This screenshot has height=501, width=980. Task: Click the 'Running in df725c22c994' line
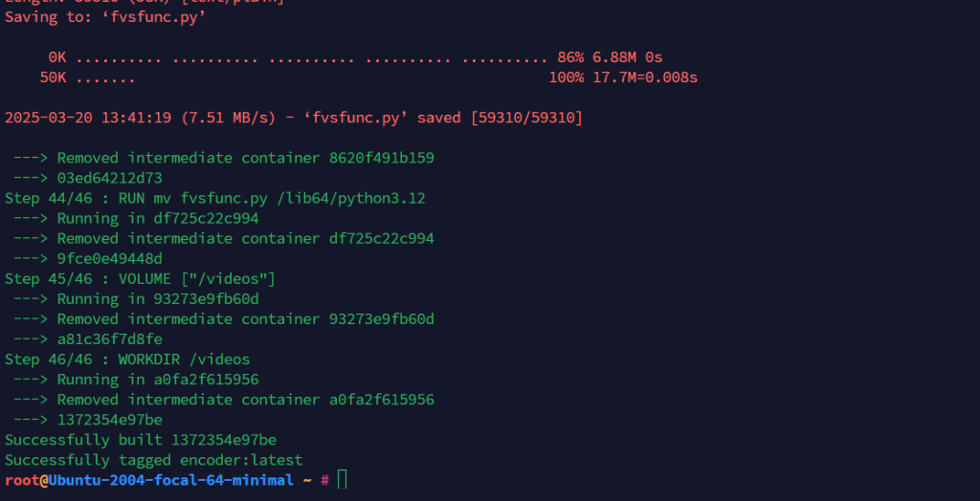click(x=158, y=218)
